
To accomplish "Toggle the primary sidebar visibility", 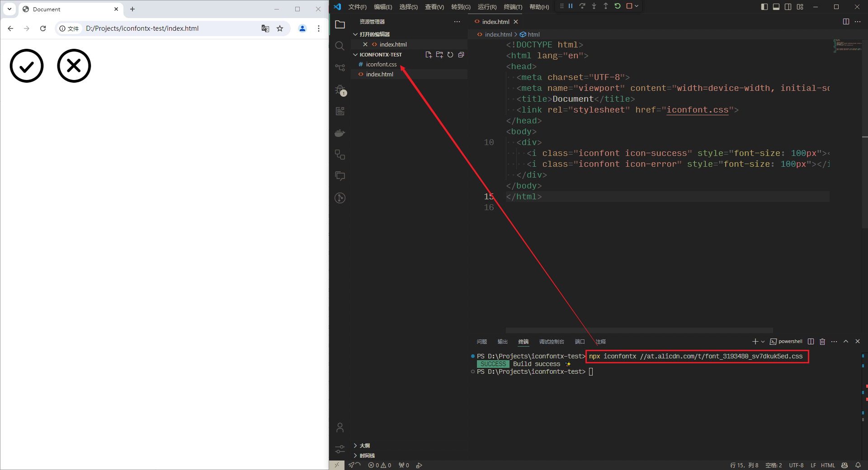I will (x=764, y=7).
